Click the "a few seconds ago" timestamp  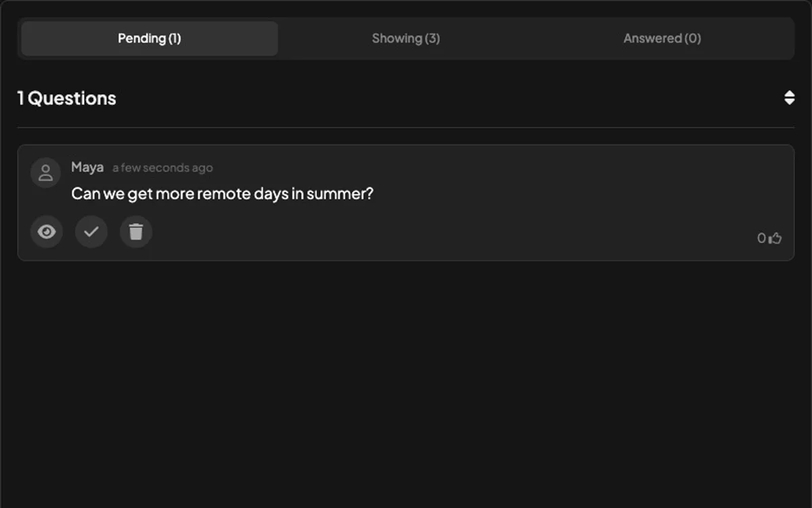click(162, 168)
